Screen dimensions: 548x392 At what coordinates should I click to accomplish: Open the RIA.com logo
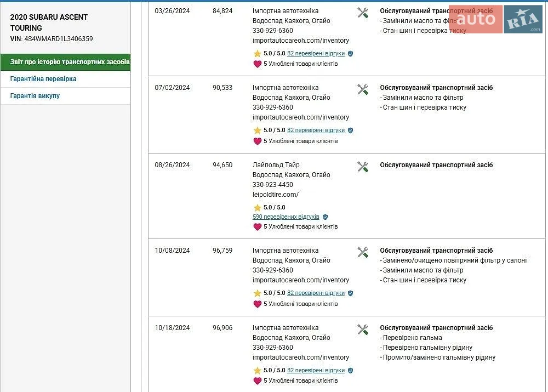(x=523, y=19)
